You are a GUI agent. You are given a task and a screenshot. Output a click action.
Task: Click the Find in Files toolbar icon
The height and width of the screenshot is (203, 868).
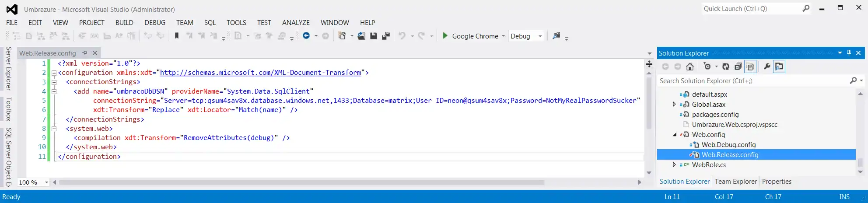click(556, 36)
